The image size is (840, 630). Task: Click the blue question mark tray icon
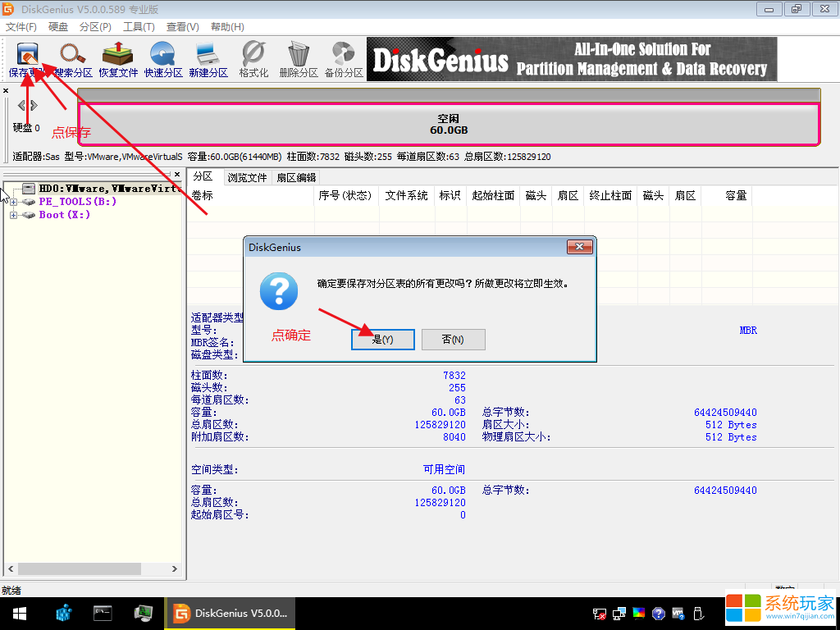(x=659, y=614)
